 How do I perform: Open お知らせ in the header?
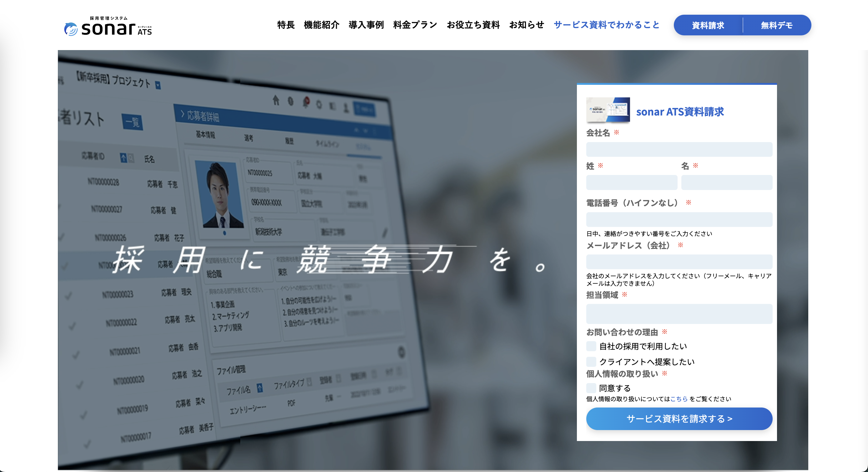tap(527, 25)
